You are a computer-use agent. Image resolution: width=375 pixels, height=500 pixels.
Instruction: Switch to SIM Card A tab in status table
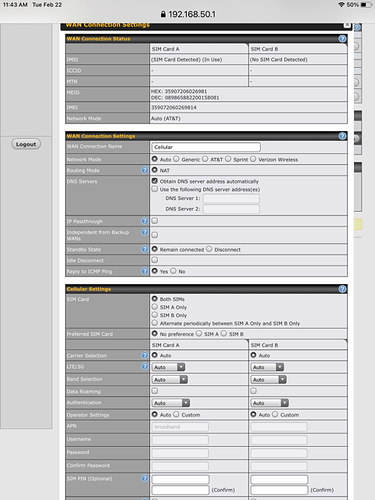(x=199, y=49)
